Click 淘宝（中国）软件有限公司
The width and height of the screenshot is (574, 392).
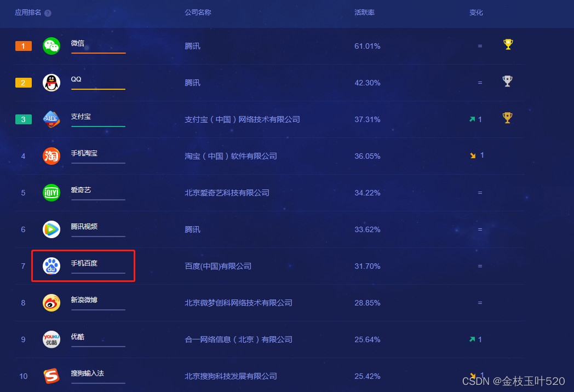point(231,156)
